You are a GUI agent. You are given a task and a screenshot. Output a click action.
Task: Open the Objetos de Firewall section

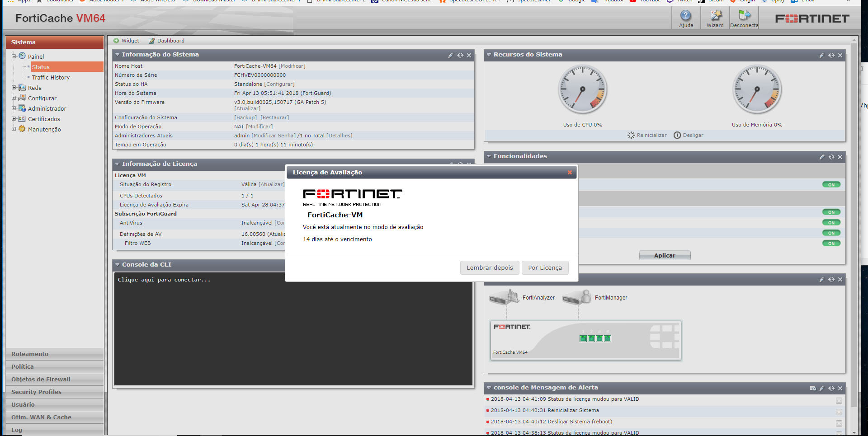(55, 379)
